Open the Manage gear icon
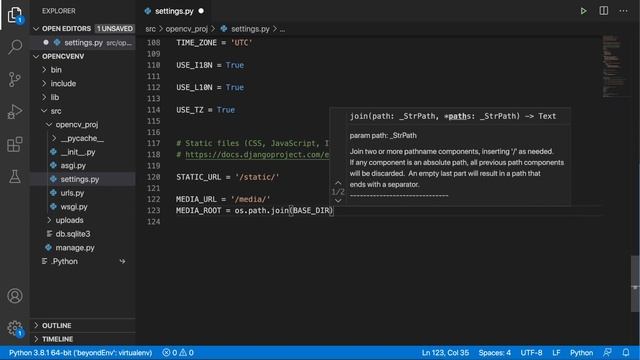 pyautogui.click(x=15, y=328)
